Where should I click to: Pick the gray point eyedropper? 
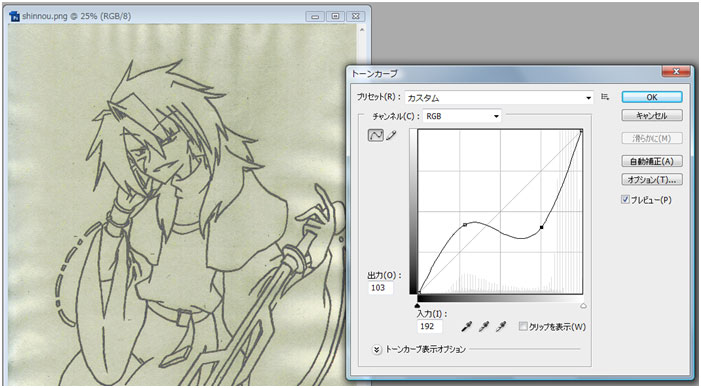pos(483,327)
